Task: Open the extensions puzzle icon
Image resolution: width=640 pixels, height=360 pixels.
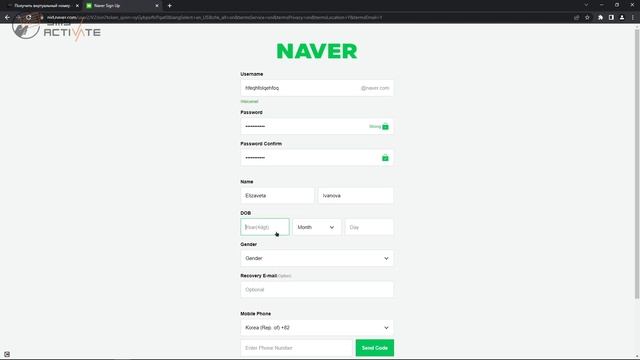Action: pyautogui.click(x=600, y=18)
